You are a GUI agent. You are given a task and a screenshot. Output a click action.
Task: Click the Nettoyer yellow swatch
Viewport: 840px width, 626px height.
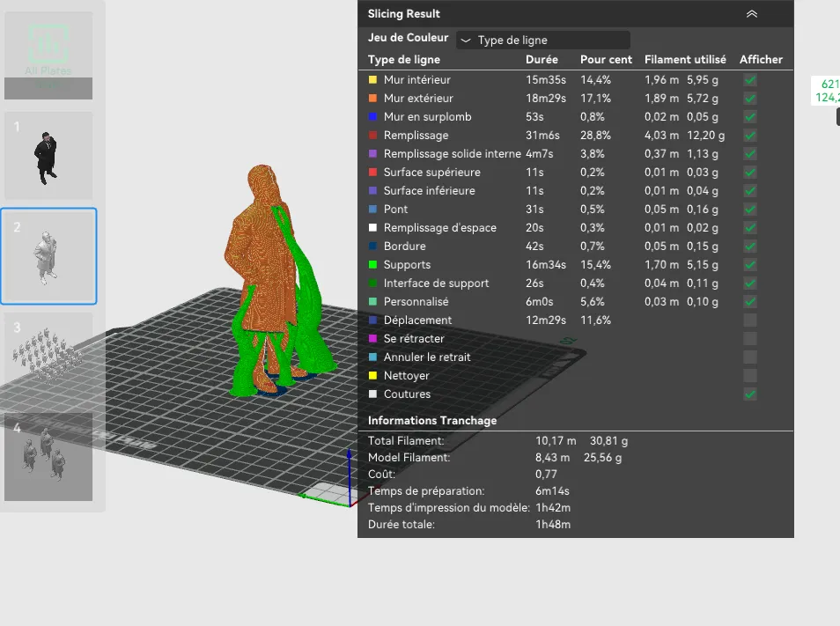tap(372, 375)
